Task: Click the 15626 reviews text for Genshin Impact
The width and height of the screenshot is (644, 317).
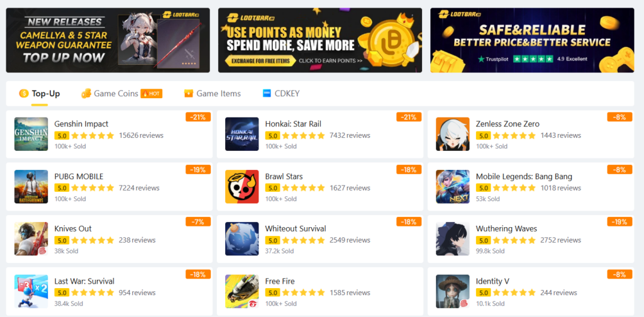Action: (141, 135)
